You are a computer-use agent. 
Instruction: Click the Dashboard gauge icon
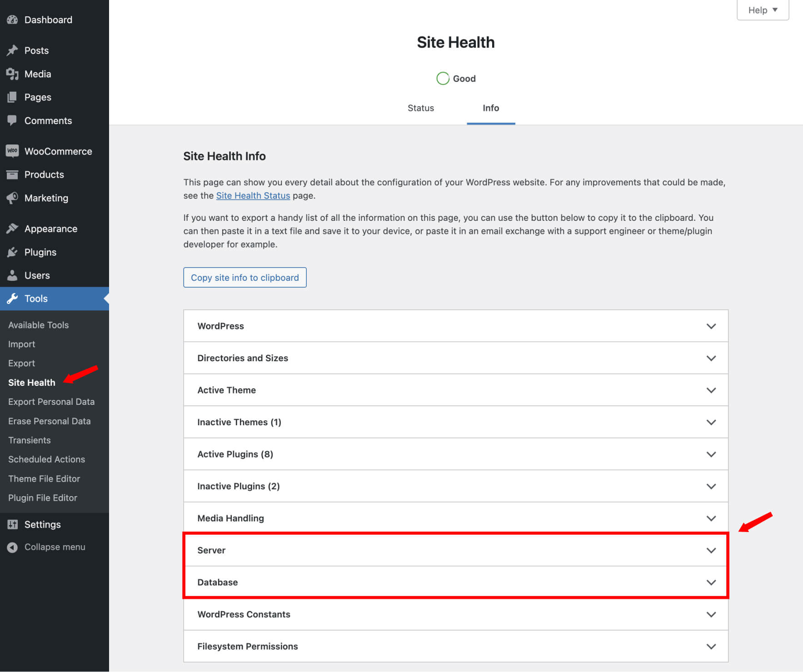pyautogui.click(x=12, y=20)
